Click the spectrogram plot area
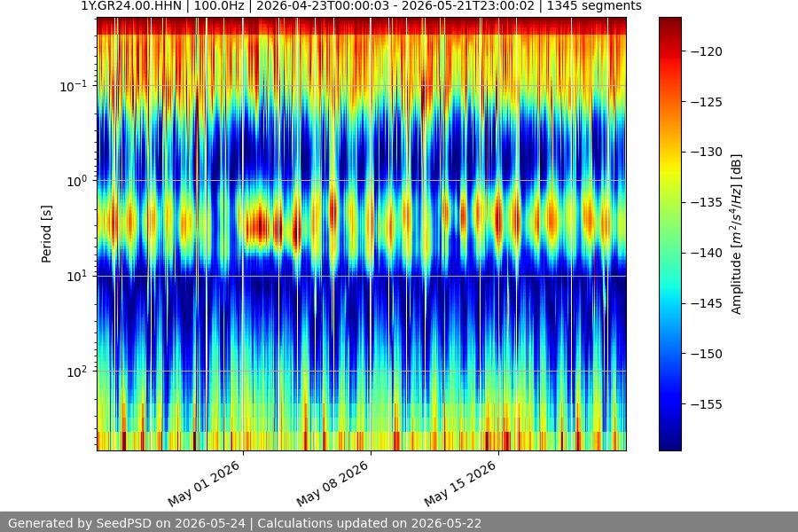The width and height of the screenshot is (798, 532). [362, 234]
